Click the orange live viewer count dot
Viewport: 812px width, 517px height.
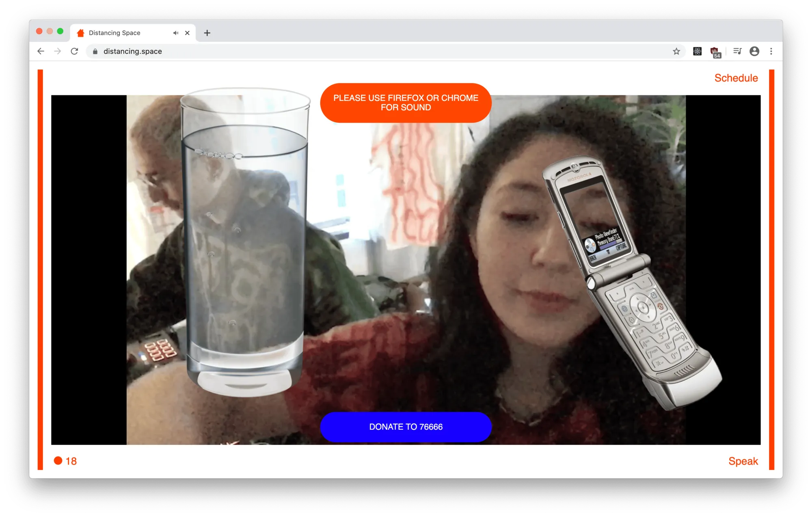[58, 461]
